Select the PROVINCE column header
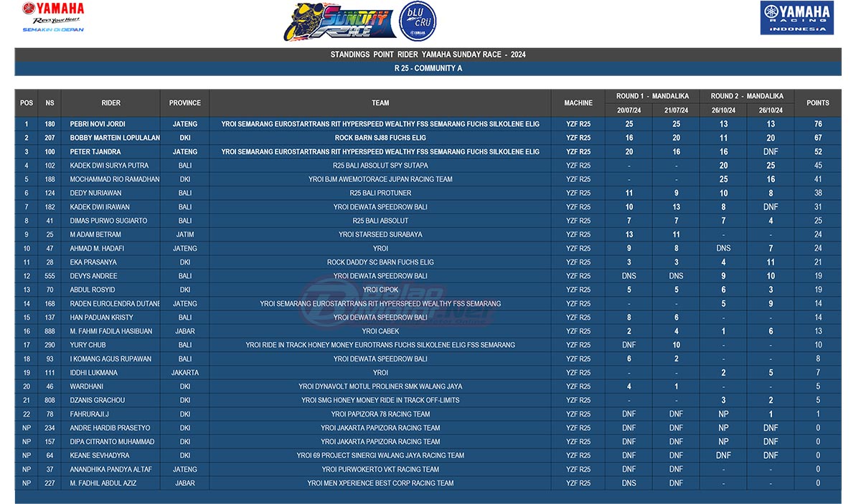Screen dimensions: 861x504 (184, 103)
